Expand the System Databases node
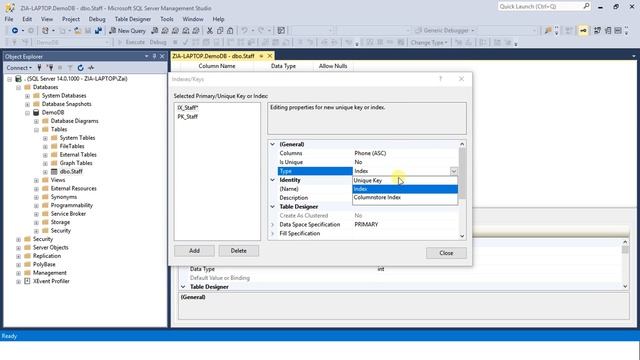 point(27,96)
